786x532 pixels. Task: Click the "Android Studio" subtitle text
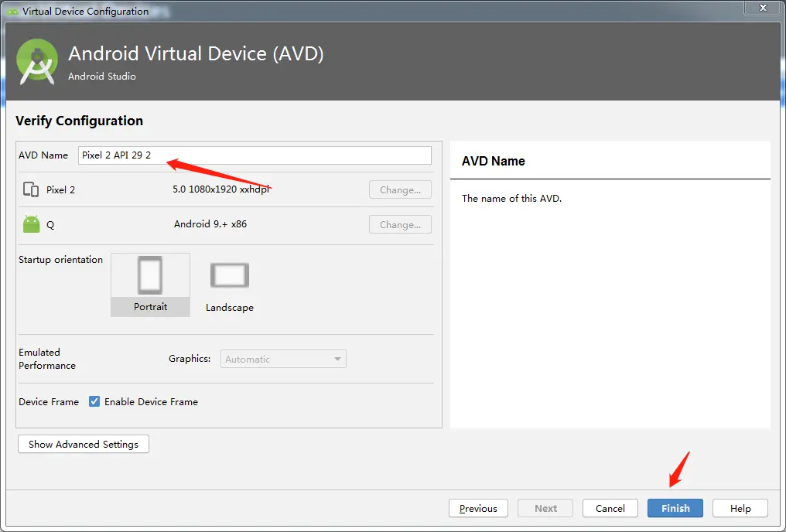point(102,76)
